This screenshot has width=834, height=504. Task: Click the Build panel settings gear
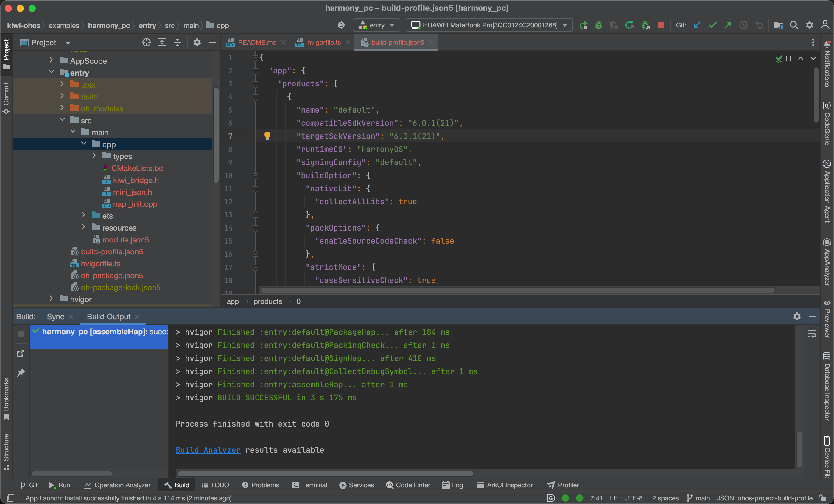(x=797, y=316)
